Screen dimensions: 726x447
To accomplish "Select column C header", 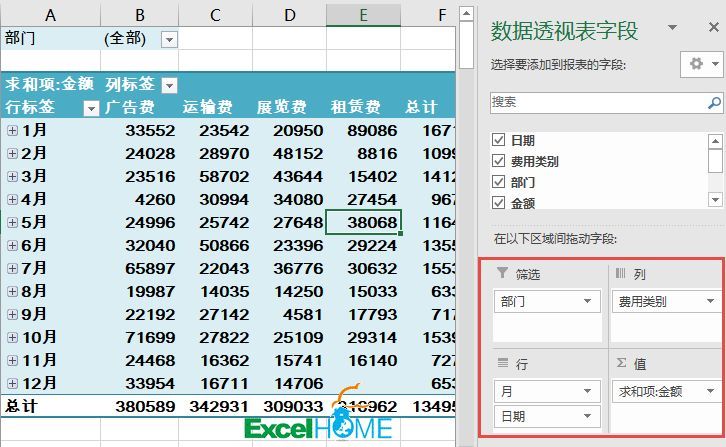I will 215,15.
